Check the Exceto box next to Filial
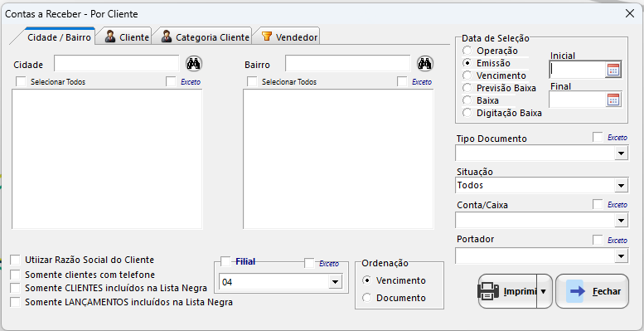Screen dimensions: 644x331 coord(309,263)
